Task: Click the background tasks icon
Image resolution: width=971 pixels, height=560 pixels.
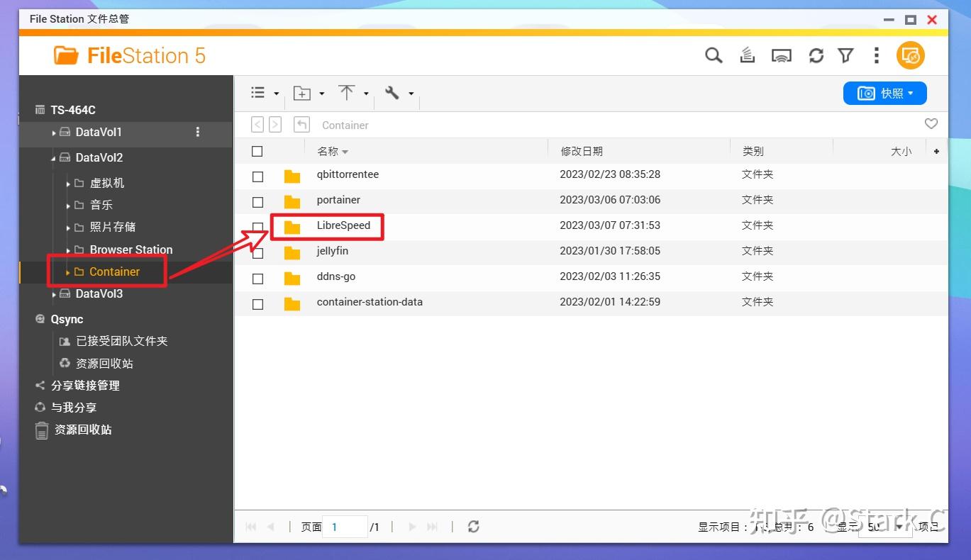Action: (x=747, y=55)
